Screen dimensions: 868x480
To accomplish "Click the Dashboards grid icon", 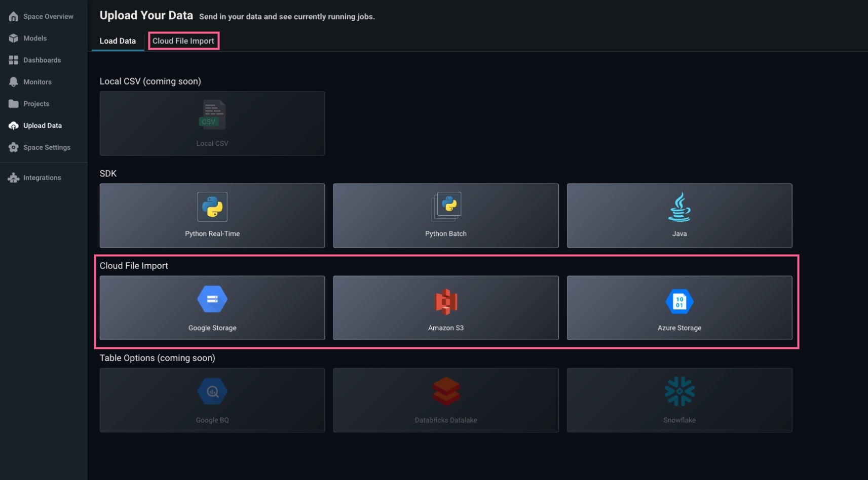I will tap(14, 60).
